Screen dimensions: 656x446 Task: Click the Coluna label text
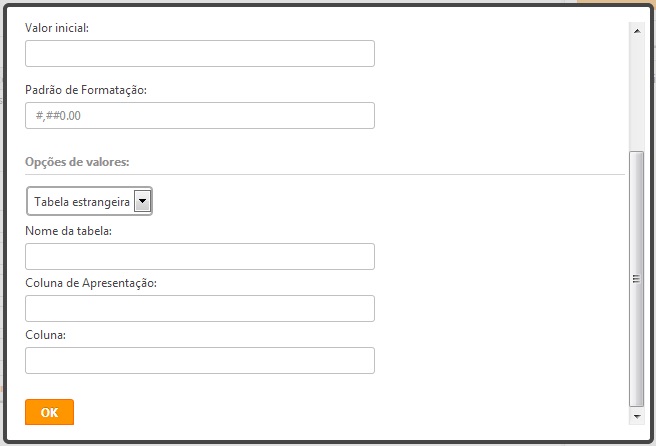tap(45, 335)
